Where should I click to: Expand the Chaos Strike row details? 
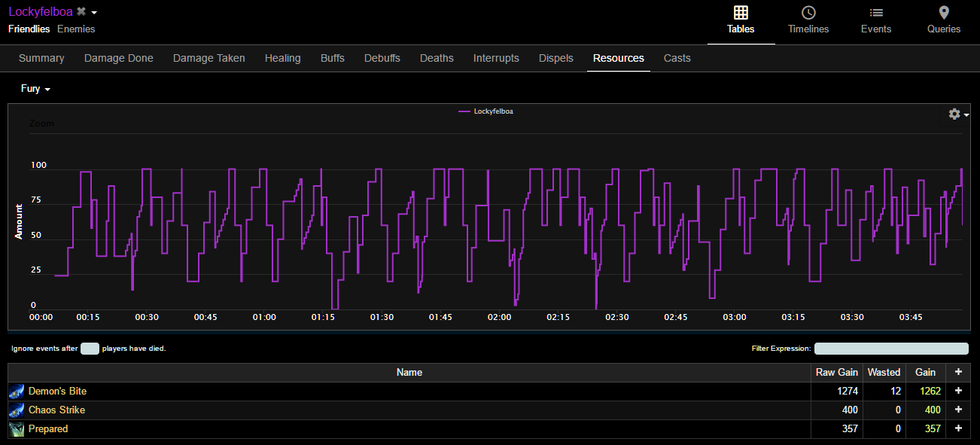click(x=957, y=410)
